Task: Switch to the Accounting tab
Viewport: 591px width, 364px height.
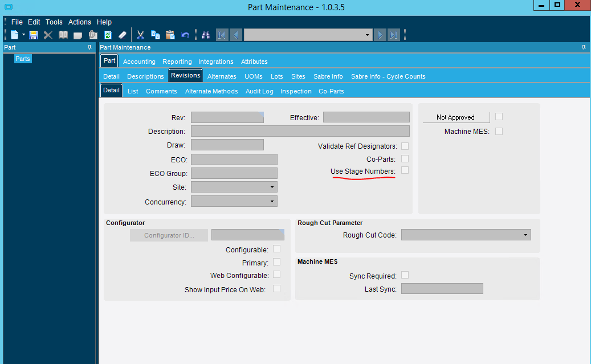Action: pyautogui.click(x=139, y=62)
